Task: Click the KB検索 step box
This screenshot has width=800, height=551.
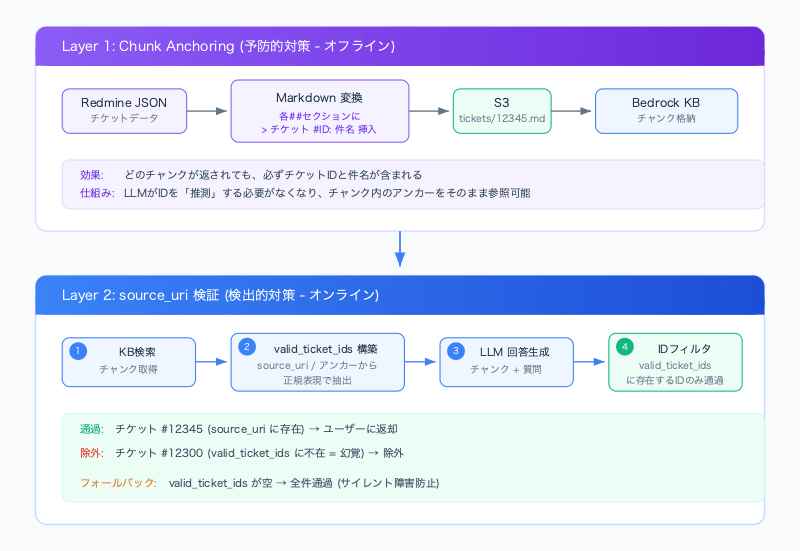Action: point(129,362)
